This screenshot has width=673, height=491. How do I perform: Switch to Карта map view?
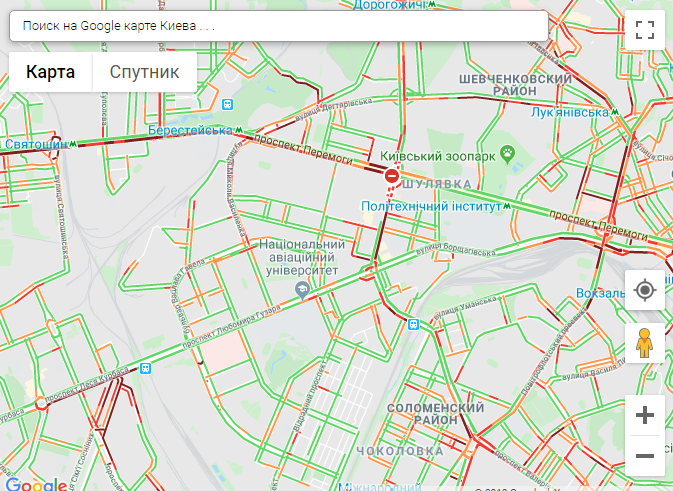tap(51, 72)
